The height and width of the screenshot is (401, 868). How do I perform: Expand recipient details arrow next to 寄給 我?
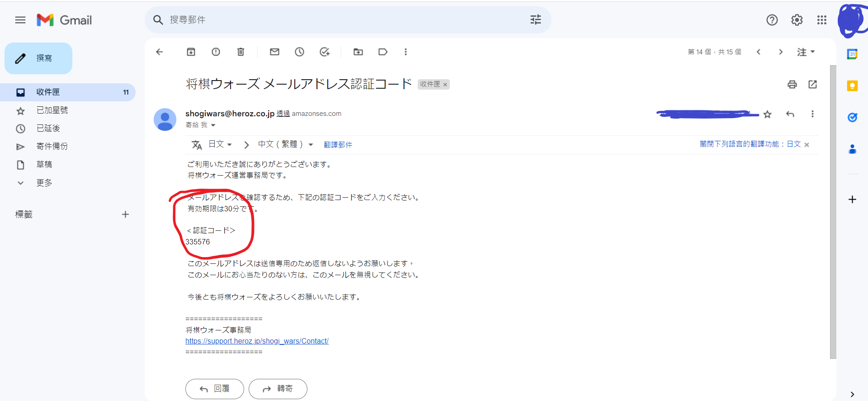tap(213, 125)
